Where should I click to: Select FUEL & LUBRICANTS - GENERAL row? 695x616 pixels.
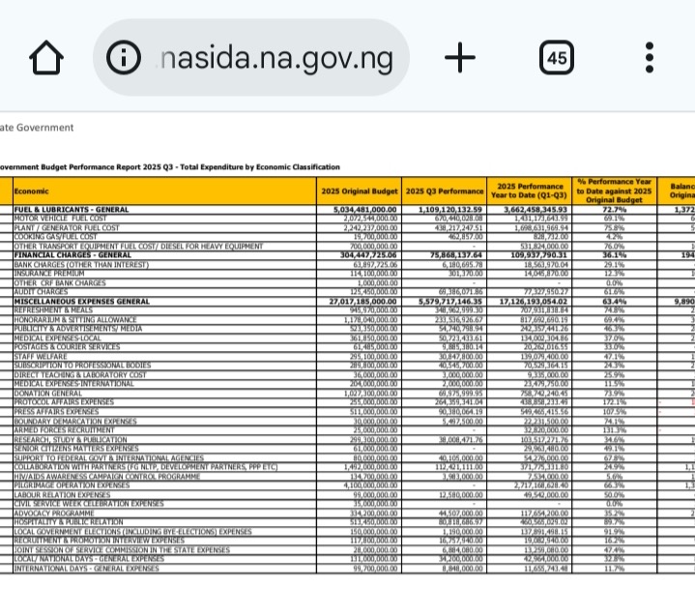(x=72, y=210)
